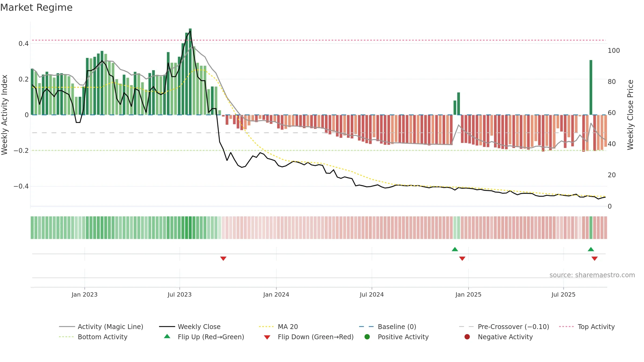Select the flip-up marker before January 2025

(455, 249)
